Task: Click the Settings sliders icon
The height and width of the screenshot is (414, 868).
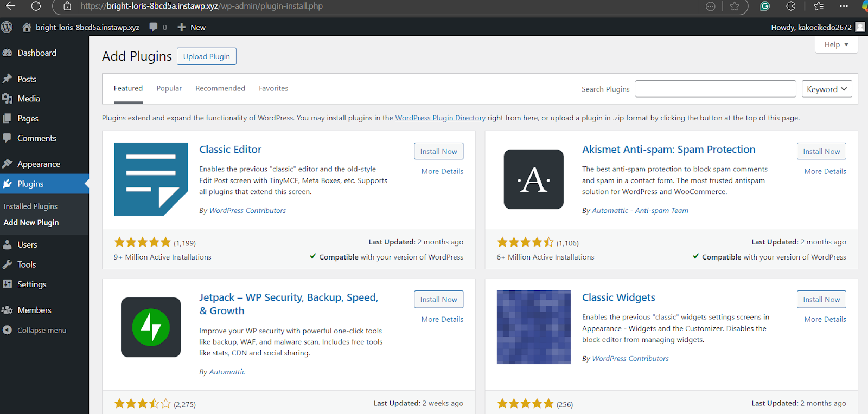Action: click(8, 284)
